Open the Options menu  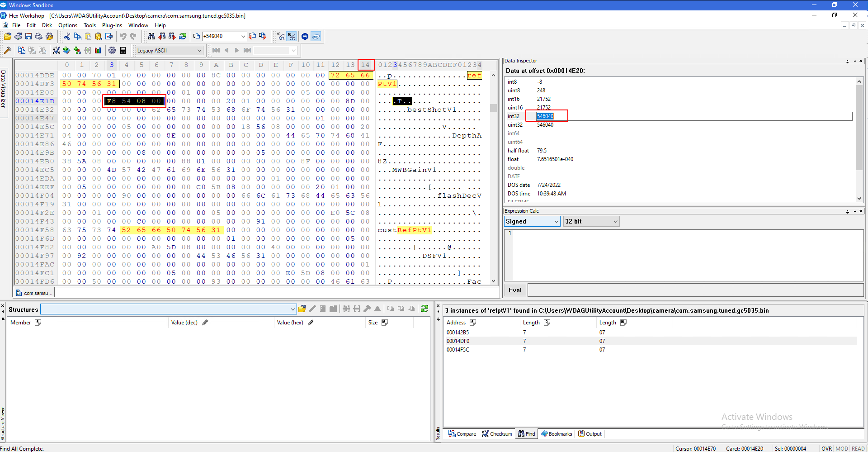68,25
